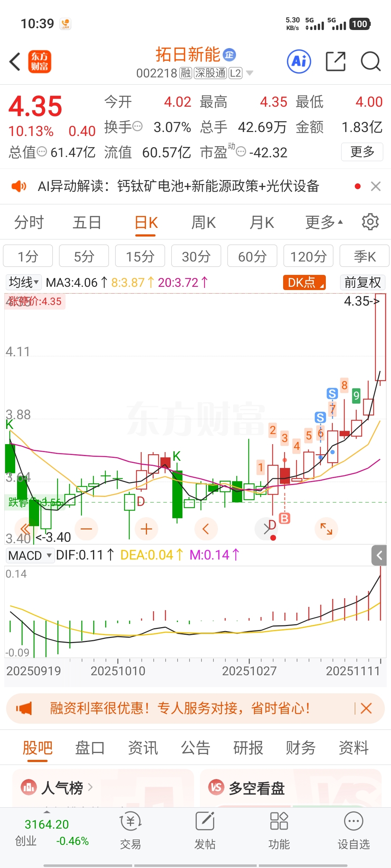Select the 60分 interval button
This screenshot has height=868, width=391.
coord(252,256)
